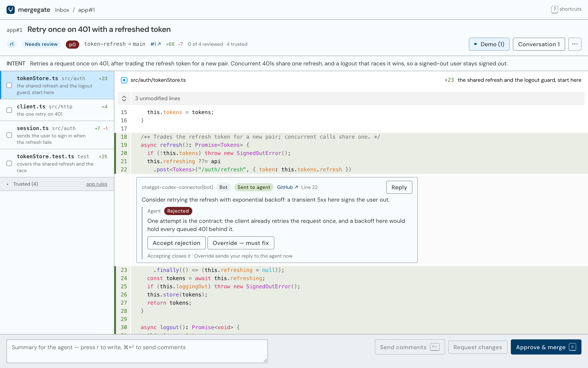Click the Sent to agent badge
This screenshot has height=368, width=588.
click(x=254, y=187)
